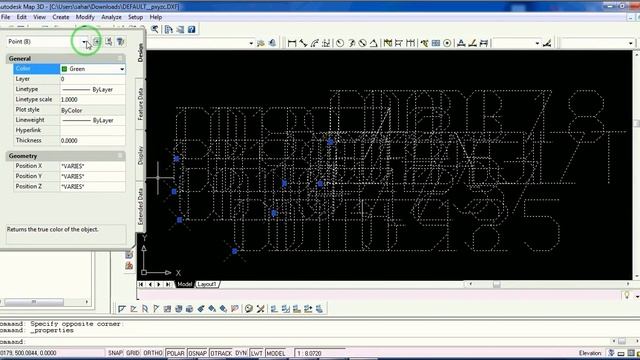Click the Hyperlink property field
Image resolution: width=640 pixels, height=360 pixels.
coord(92,130)
